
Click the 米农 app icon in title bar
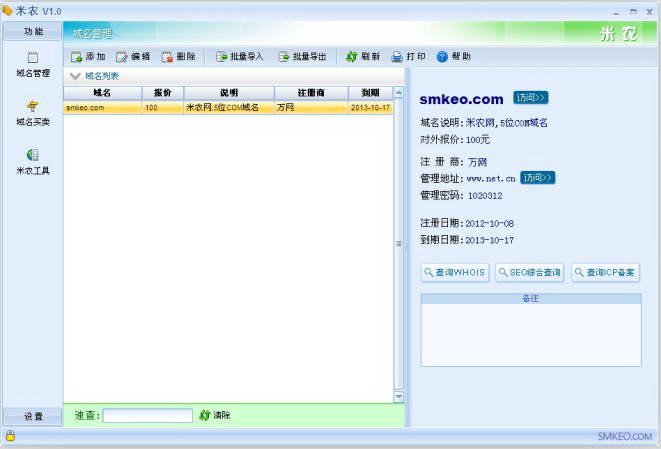pos(8,10)
